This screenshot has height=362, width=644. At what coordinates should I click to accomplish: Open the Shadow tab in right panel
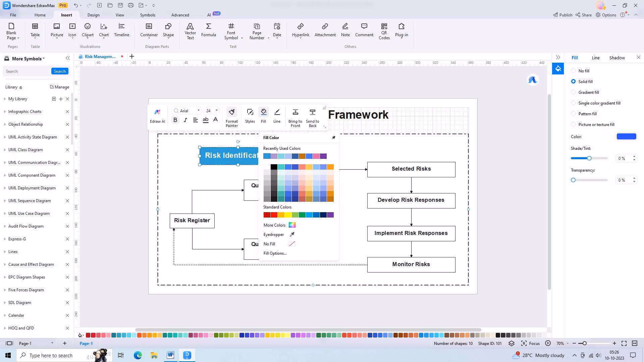617,58
